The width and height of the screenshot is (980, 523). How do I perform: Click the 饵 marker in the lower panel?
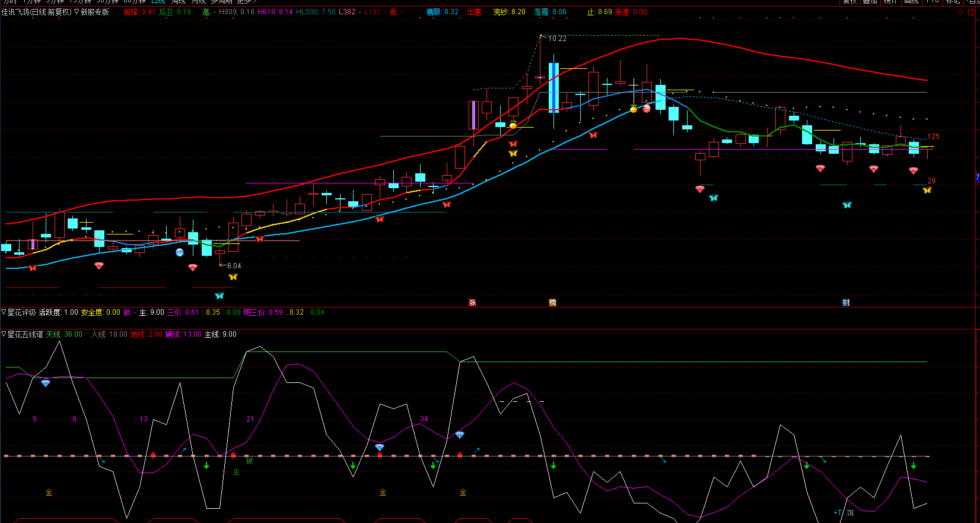pos(850,513)
